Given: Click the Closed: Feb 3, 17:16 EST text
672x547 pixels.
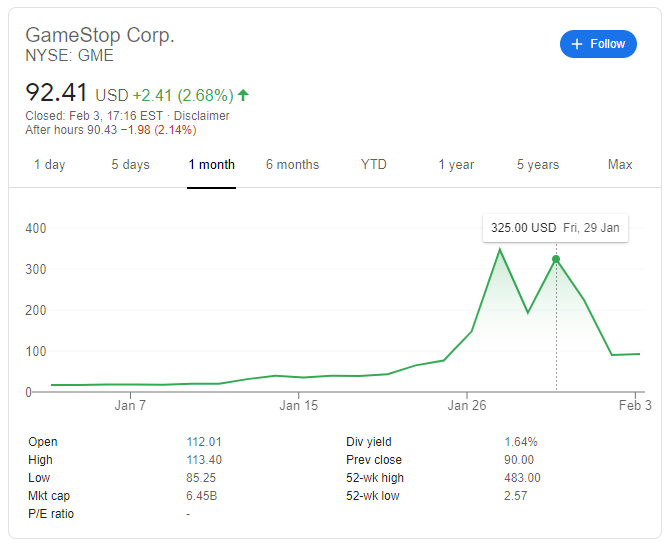Looking at the screenshot, I should (94, 116).
